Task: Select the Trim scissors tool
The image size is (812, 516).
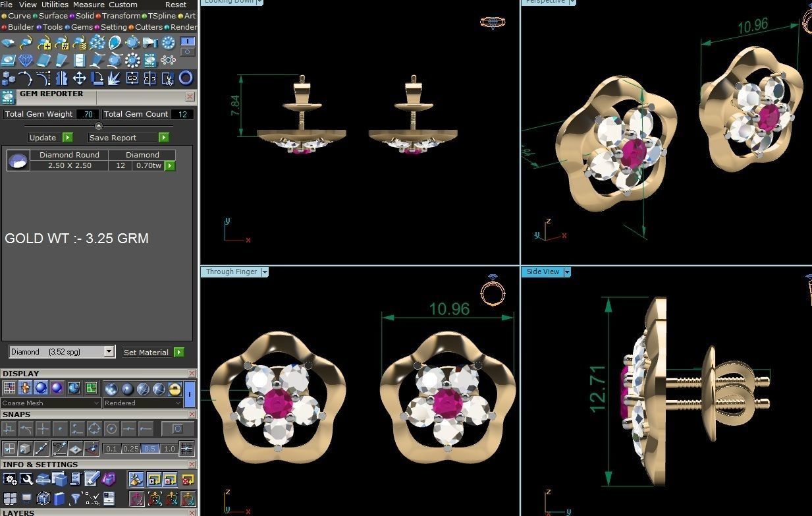Action: [x=168, y=79]
